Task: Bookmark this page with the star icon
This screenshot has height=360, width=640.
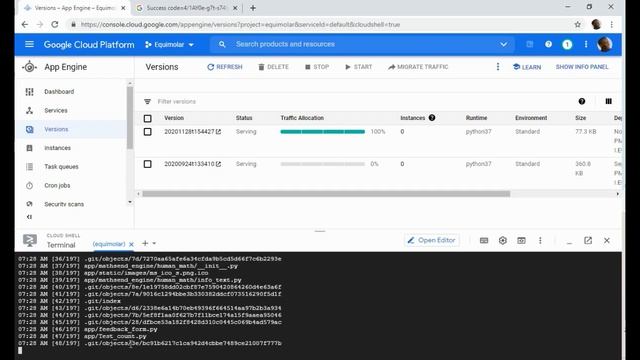Action: pyautogui.click(x=578, y=24)
